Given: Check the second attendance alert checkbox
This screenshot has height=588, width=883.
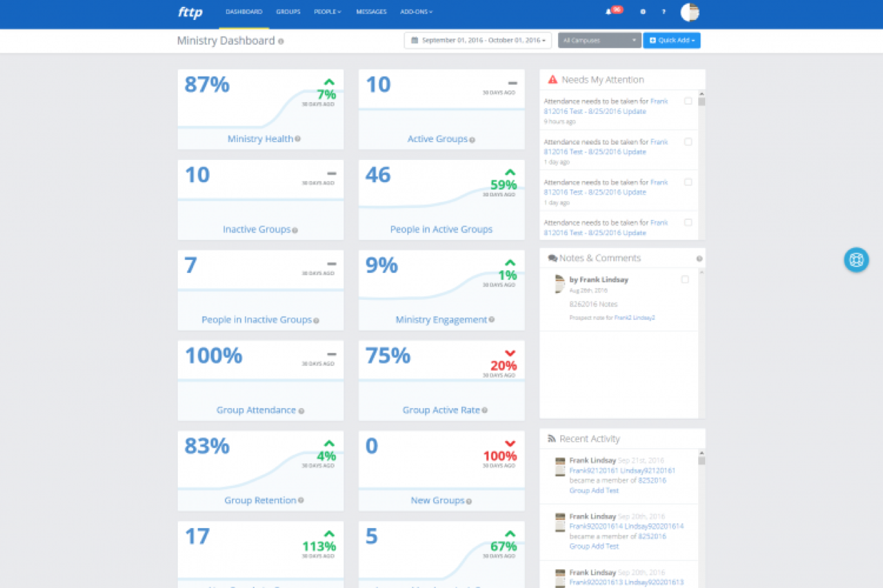Looking at the screenshot, I should [688, 142].
